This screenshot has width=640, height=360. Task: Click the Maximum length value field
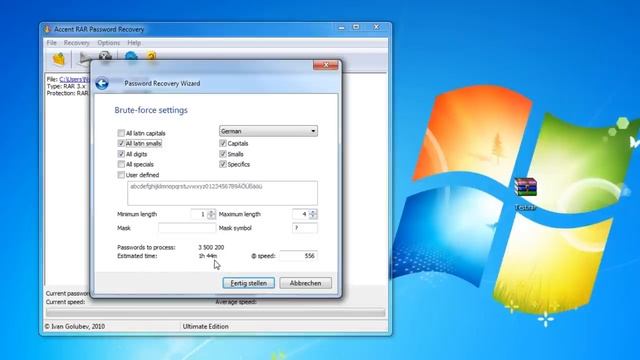(x=301, y=214)
